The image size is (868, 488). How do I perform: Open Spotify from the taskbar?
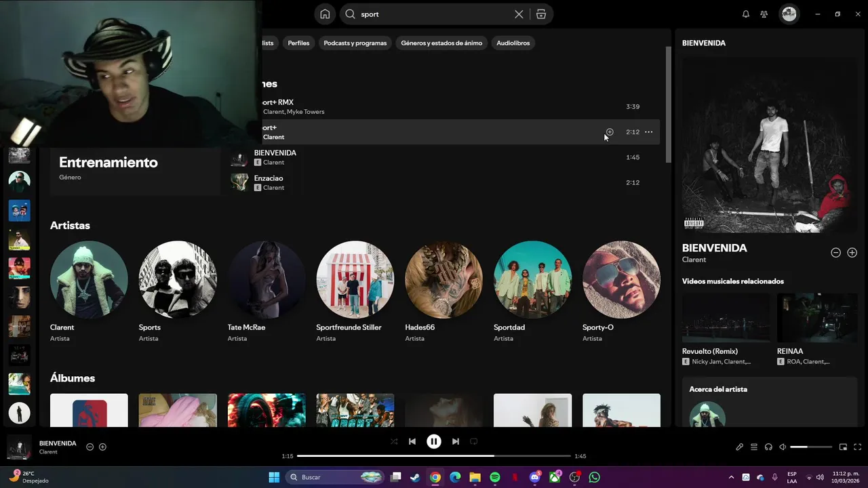click(495, 477)
